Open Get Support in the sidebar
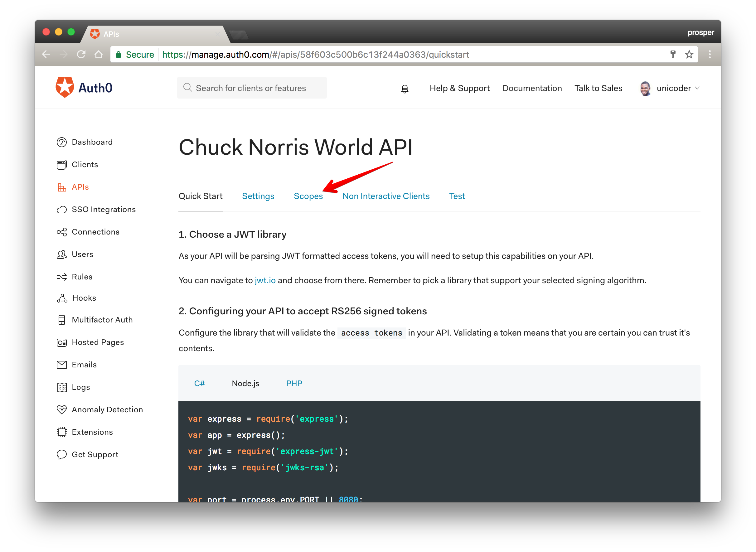 point(95,454)
